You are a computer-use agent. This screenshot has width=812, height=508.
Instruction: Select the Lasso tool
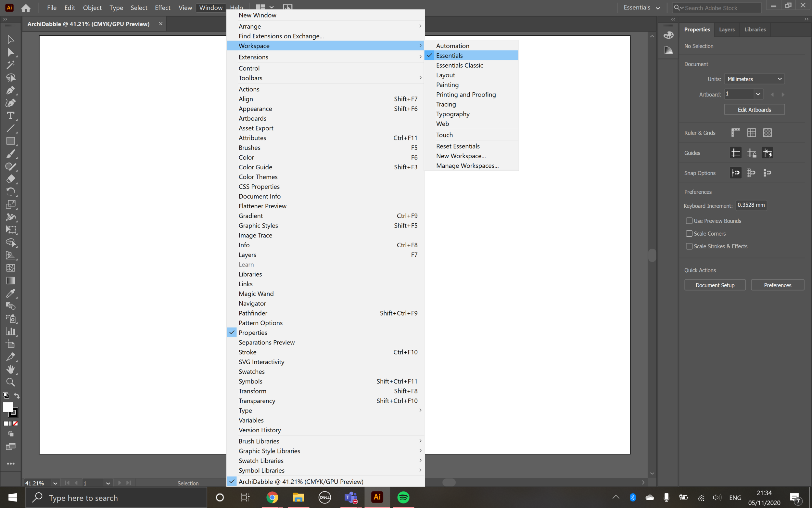[10, 78]
